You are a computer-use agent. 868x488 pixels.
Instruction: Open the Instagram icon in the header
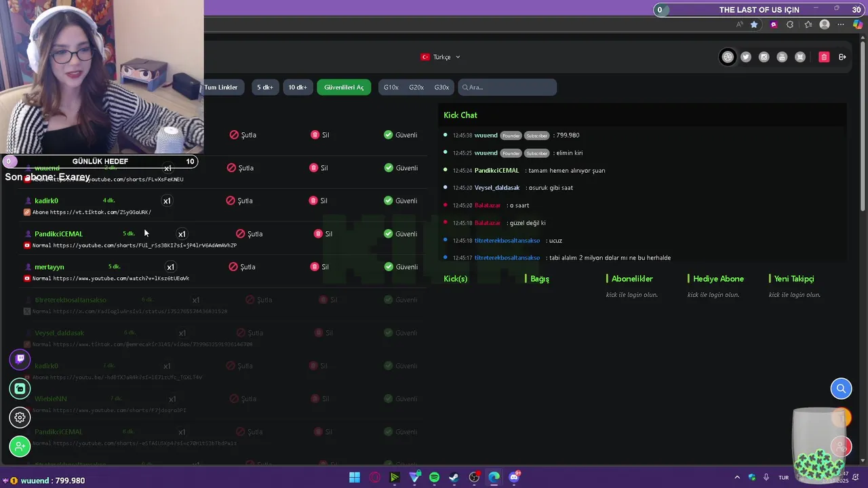click(x=764, y=57)
